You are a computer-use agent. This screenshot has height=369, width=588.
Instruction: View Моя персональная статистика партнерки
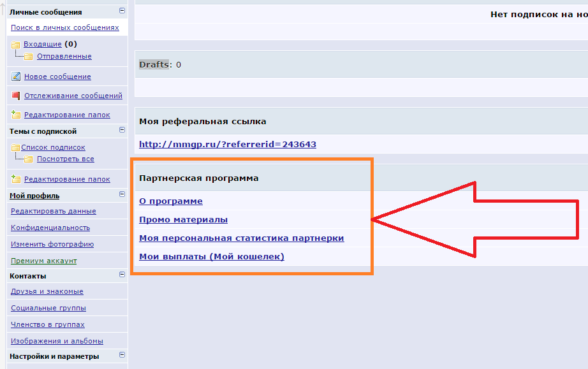point(241,238)
